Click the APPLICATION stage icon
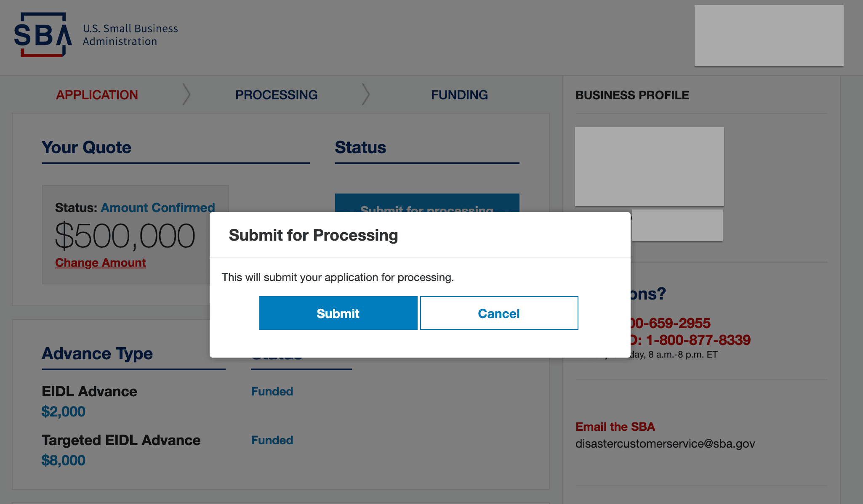Image resolution: width=863 pixels, height=504 pixels. click(x=97, y=94)
